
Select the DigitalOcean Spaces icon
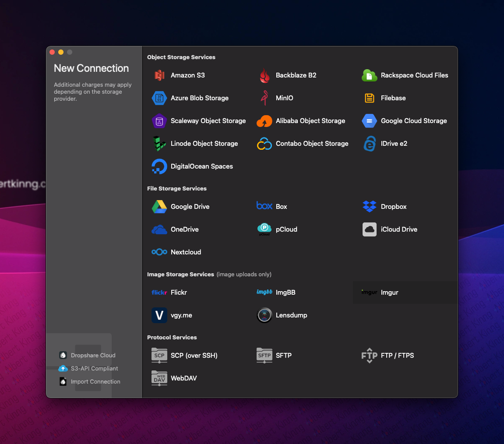pos(159,166)
